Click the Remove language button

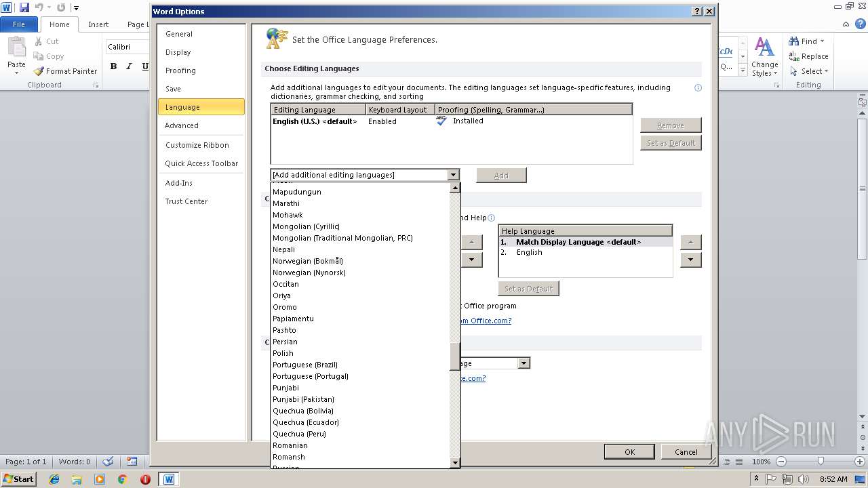point(671,125)
